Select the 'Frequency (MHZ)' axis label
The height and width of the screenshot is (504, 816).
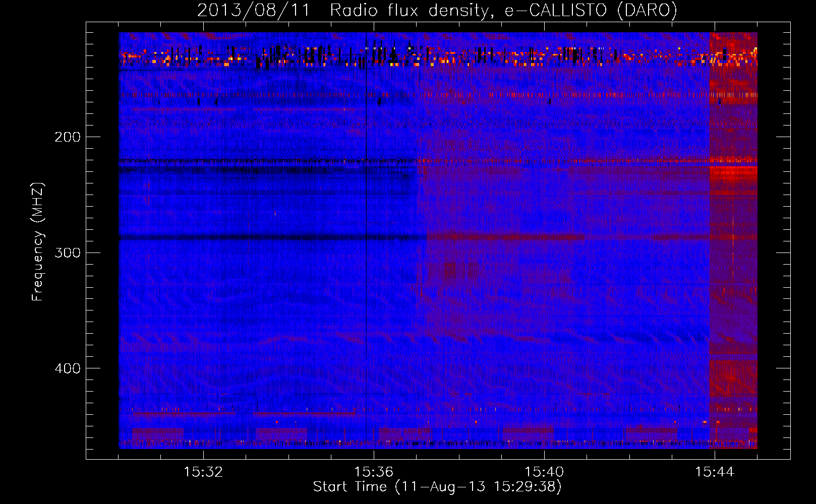point(38,242)
